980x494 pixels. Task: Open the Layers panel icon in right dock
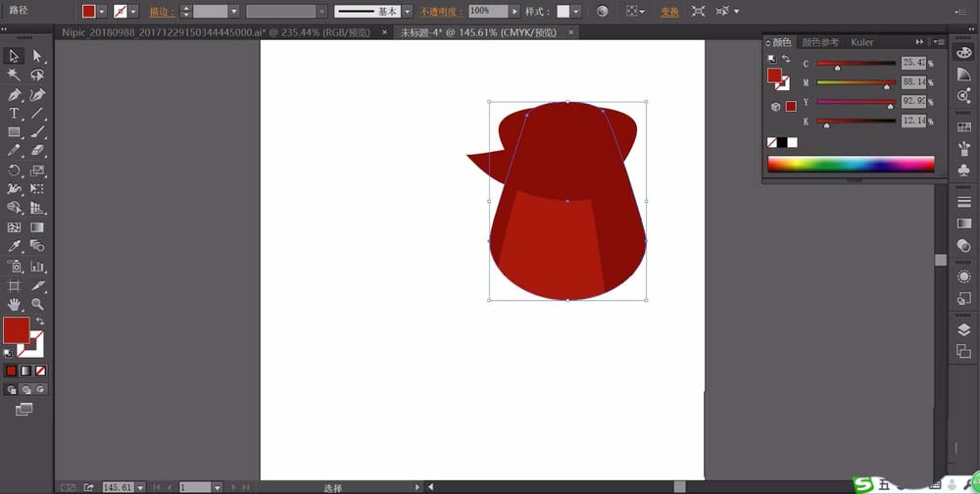tap(963, 330)
